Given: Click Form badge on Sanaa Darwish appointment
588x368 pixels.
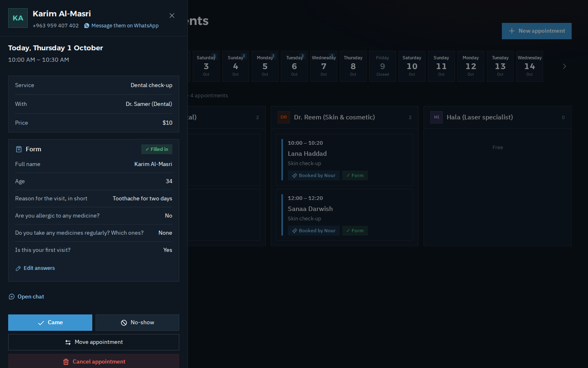Looking at the screenshot, I should (x=355, y=231).
